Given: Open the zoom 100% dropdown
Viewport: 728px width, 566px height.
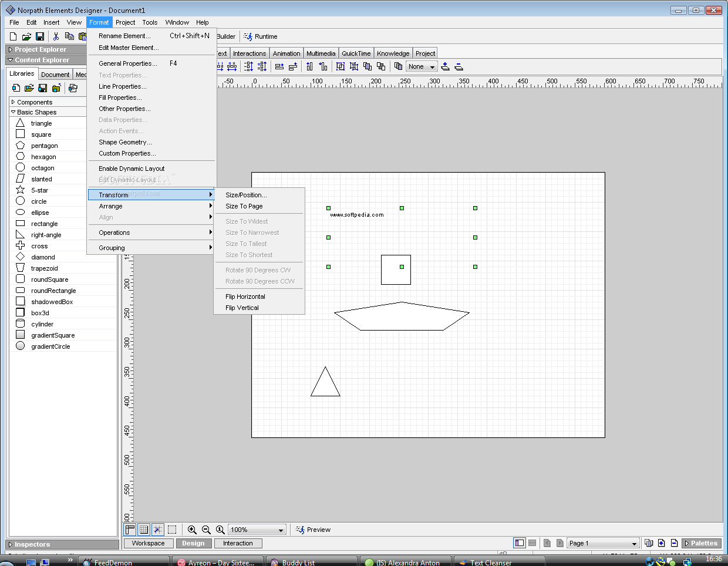Looking at the screenshot, I should point(257,530).
